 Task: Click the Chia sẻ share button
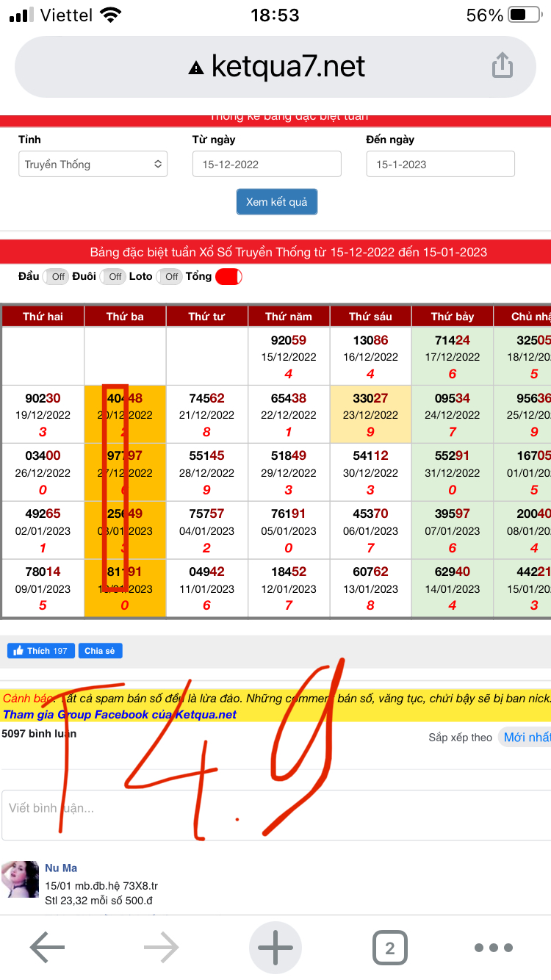point(100,651)
